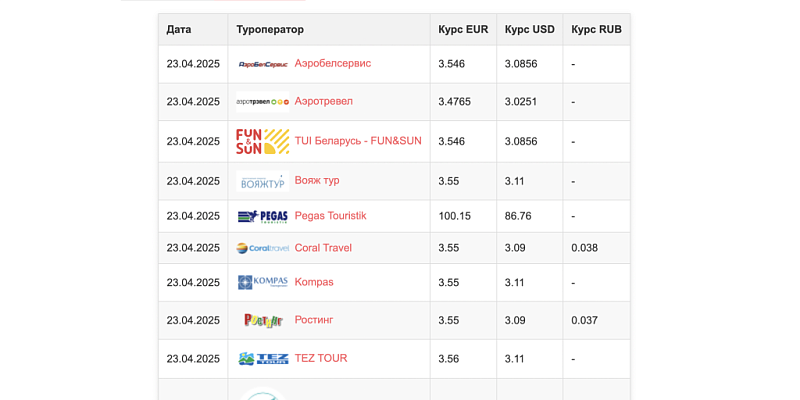Viewport: 800px width, 400px height.
Task: Select FUN&SUN row EUR rate 3.546
Action: click(452, 141)
